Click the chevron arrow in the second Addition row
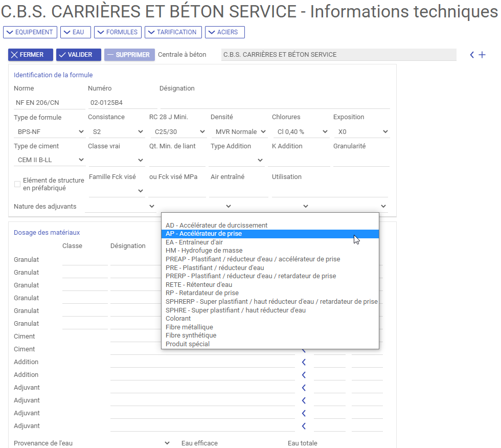The width and height of the screenshot is (501, 448). [304, 375]
